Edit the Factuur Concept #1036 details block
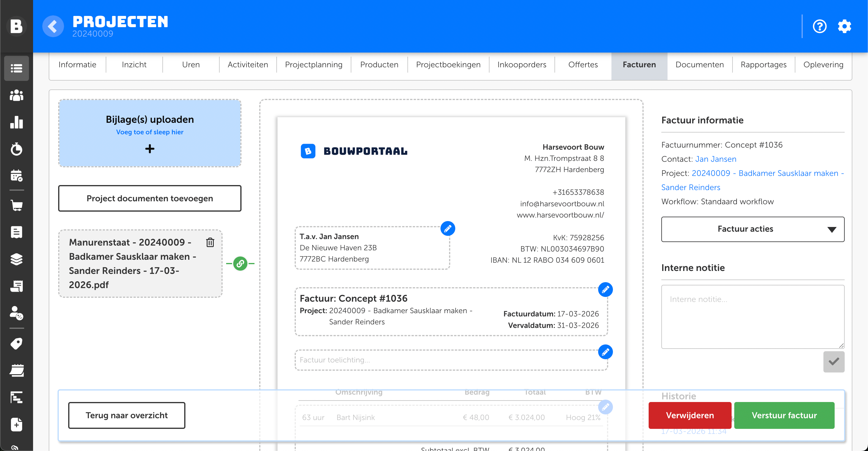This screenshot has height=451, width=868. tap(606, 290)
